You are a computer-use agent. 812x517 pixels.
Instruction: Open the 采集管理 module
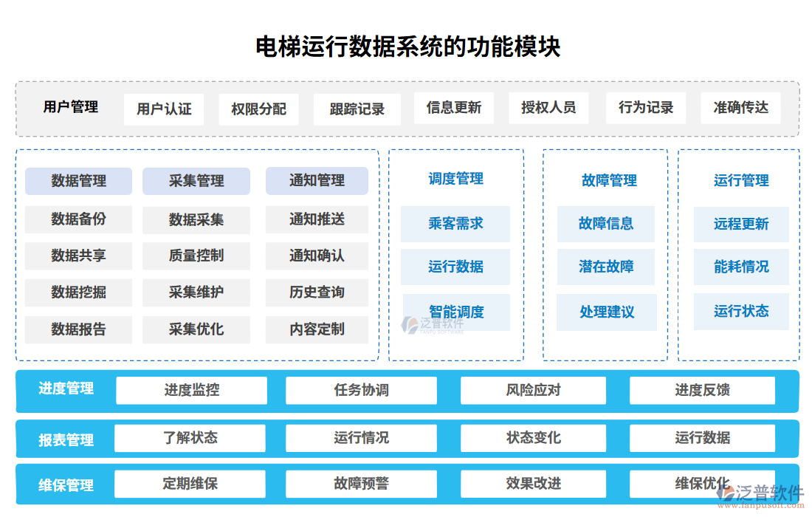click(196, 181)
